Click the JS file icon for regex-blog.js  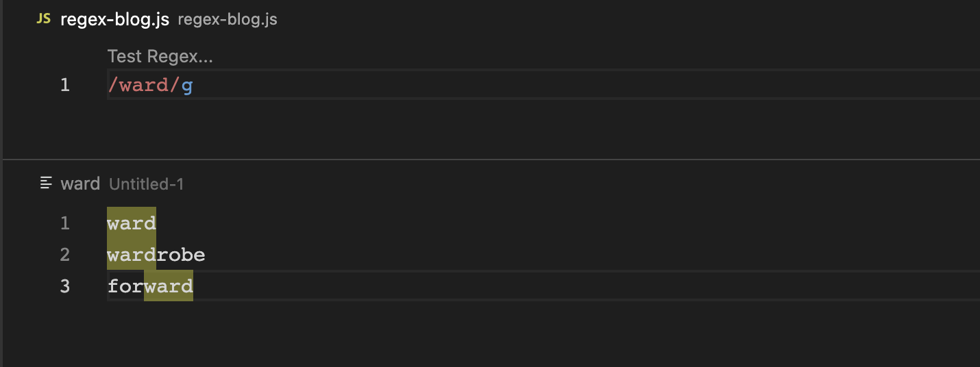[x=43, y=19]
